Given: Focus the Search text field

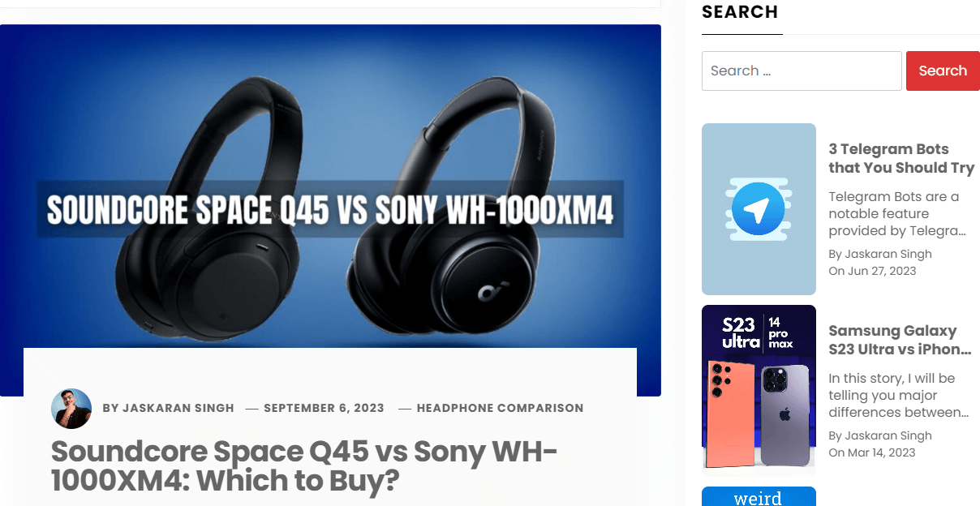Looking at the screenshot, I should coord(802,71).
